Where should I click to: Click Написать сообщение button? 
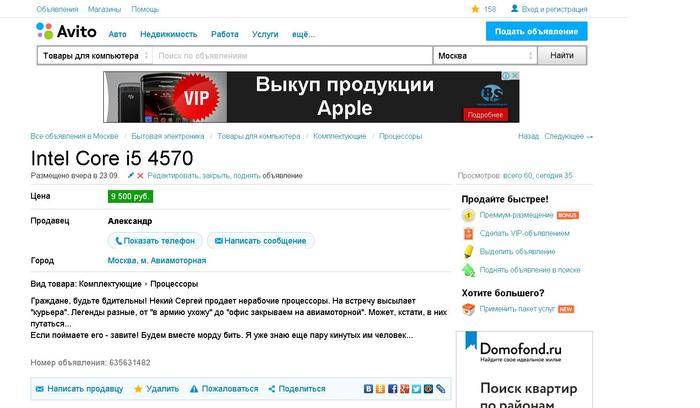coord(261,241)
